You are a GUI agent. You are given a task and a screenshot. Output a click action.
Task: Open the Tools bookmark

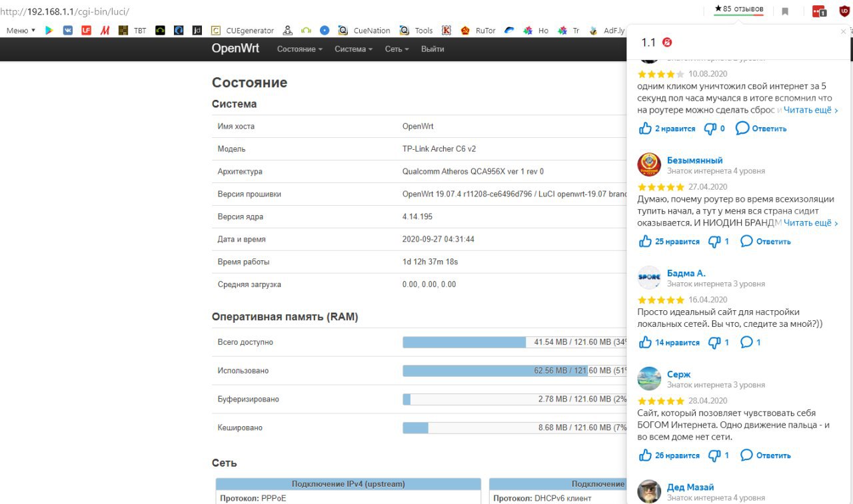(x=417, y=31)
